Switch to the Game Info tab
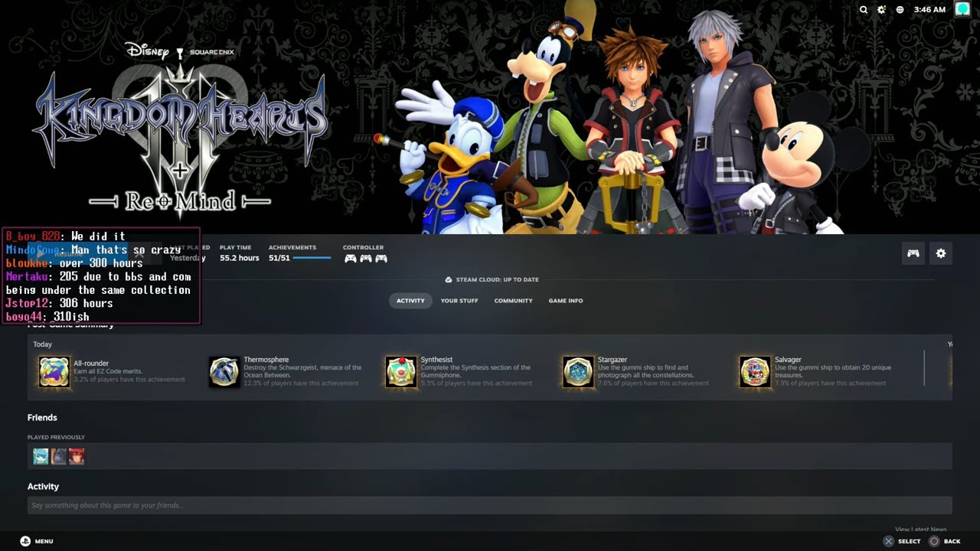The height and width of the screenshot is (551, 980). click(566, 301)
